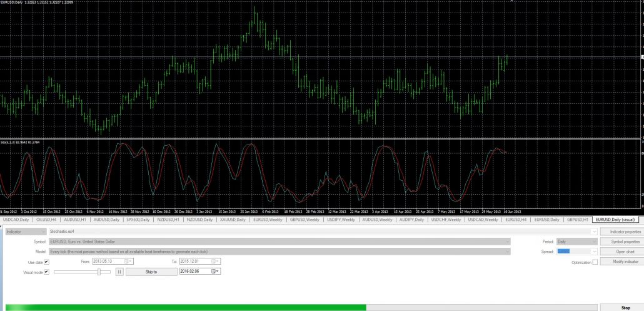Viewport: 644px width, 311px height.
Task: Switch to the USDCAD,Daily chart tab
Action: click(x=16, y=220)
